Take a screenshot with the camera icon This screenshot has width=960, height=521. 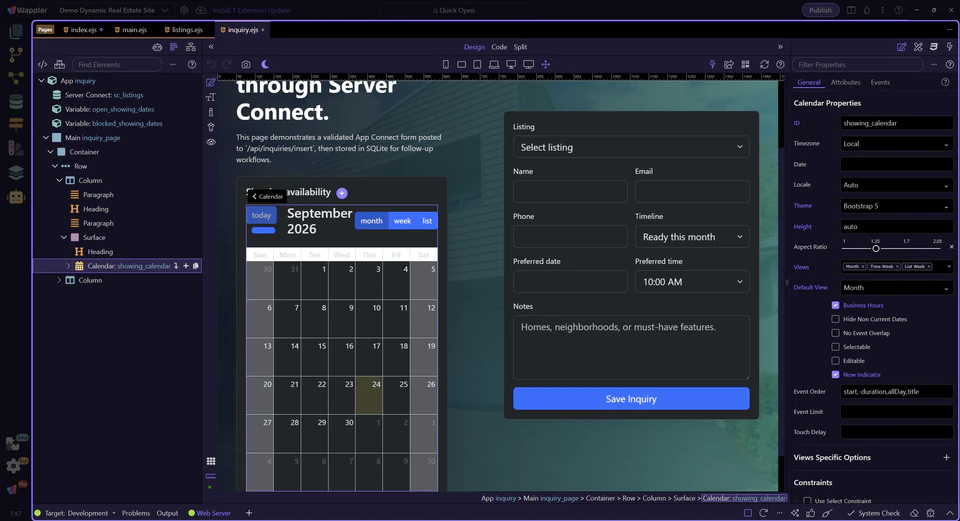(x=246, y=64)
